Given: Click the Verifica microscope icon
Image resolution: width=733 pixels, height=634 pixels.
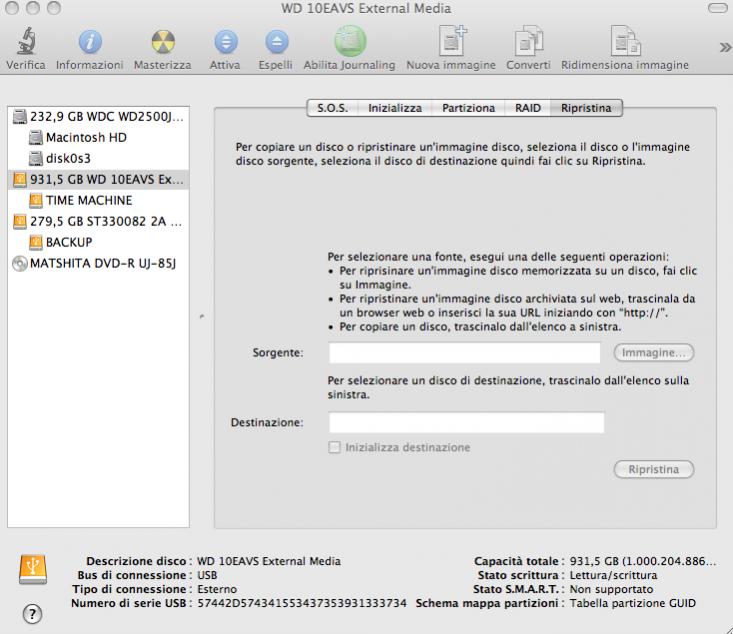Looking at the screenshot, I should pyautogui.click(x=26, y=41).
